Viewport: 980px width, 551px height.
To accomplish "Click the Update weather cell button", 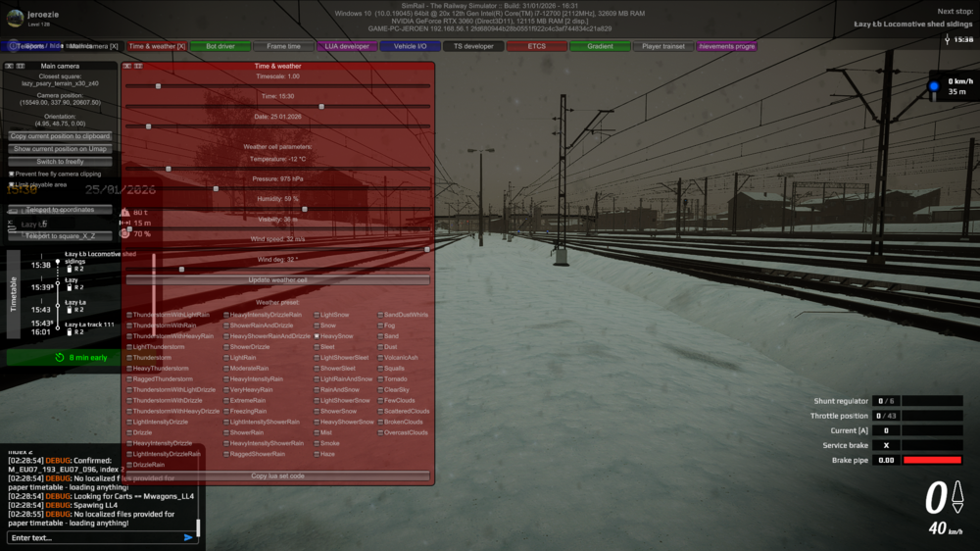I will pyautogui.click(x=277, y=280).
